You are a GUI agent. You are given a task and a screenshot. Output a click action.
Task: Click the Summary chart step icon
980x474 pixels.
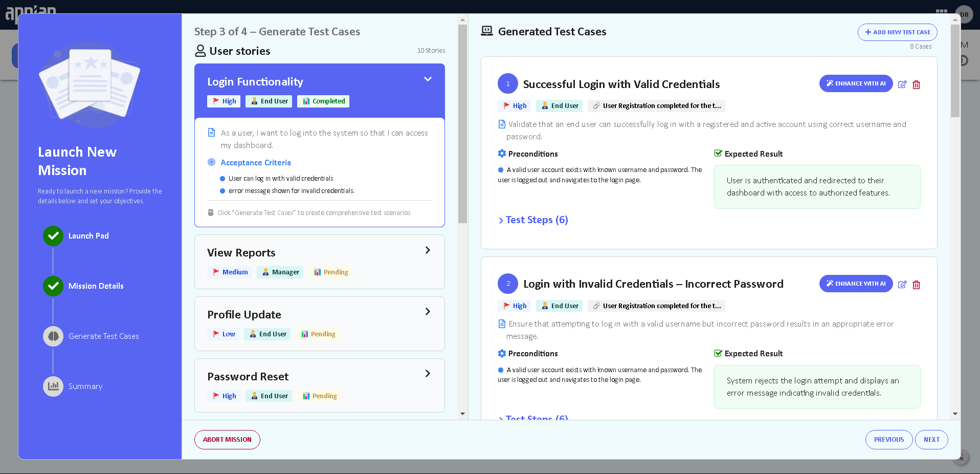click(x=53, y=386)
